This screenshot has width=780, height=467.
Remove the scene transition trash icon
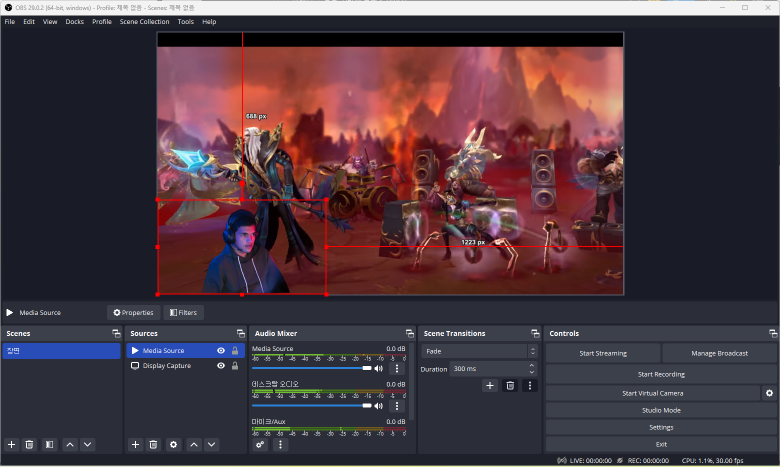510,385
